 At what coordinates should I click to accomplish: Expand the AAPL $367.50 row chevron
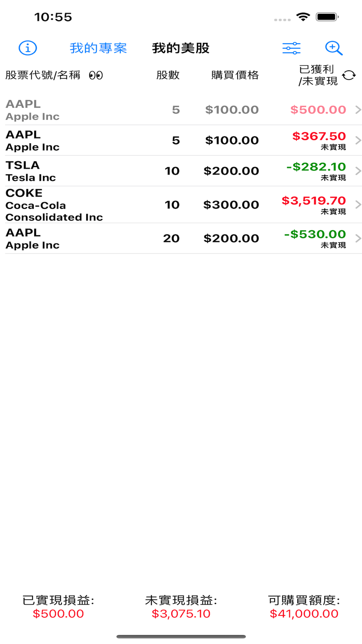(x=358, y=140)
